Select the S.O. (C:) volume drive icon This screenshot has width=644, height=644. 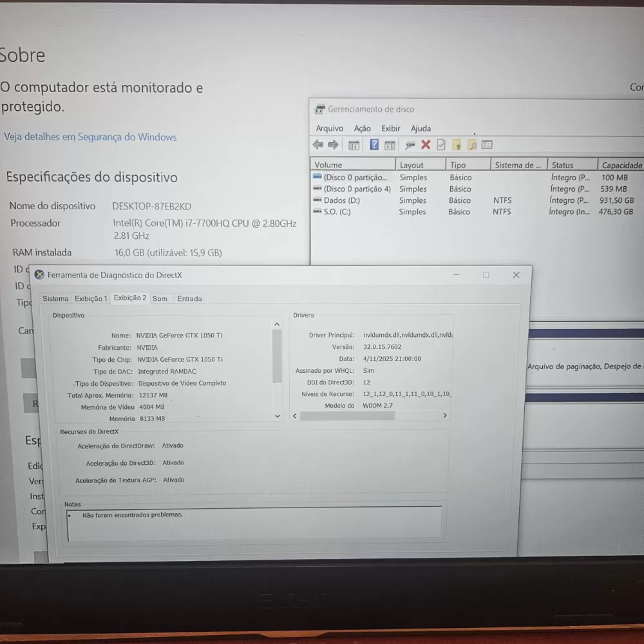[317, 211]
